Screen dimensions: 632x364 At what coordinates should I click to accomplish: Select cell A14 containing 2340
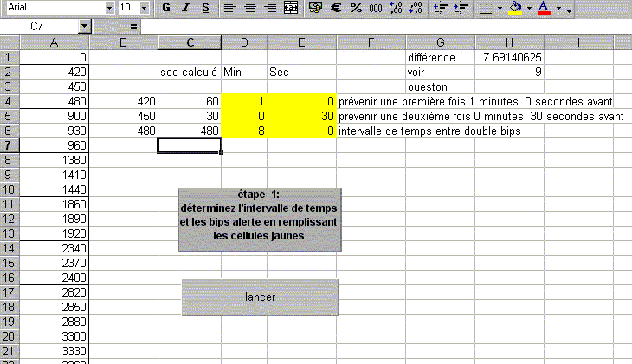54,248
